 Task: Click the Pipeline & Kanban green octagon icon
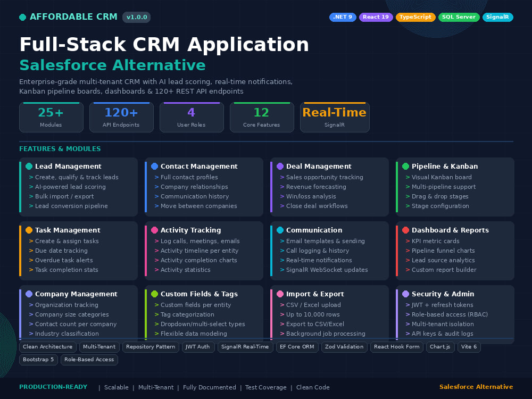[405, 166]
